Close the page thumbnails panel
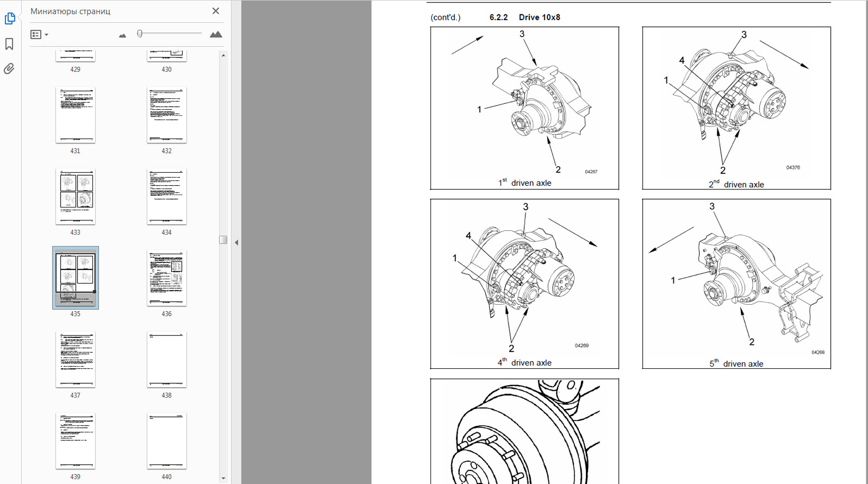Screen dimensions: 868x484 tap(216, 11)
